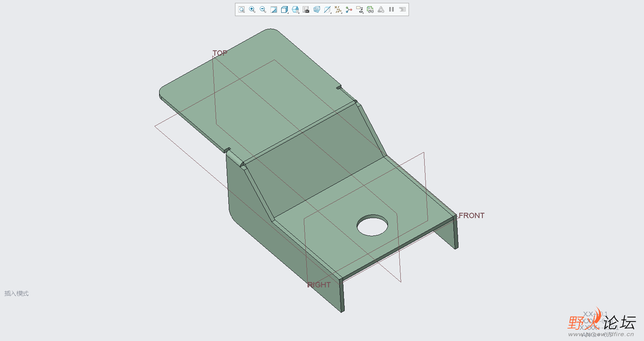Open the Annotation Display eye dropdown

[x=360, y=9]
